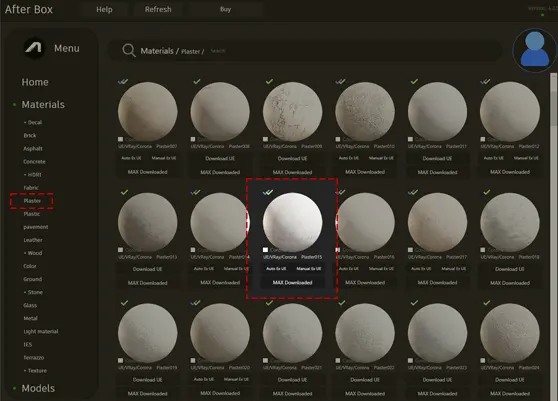Click Download UE for Plaster023
This screenshot has width=558, height=401.
coord(437,380)
